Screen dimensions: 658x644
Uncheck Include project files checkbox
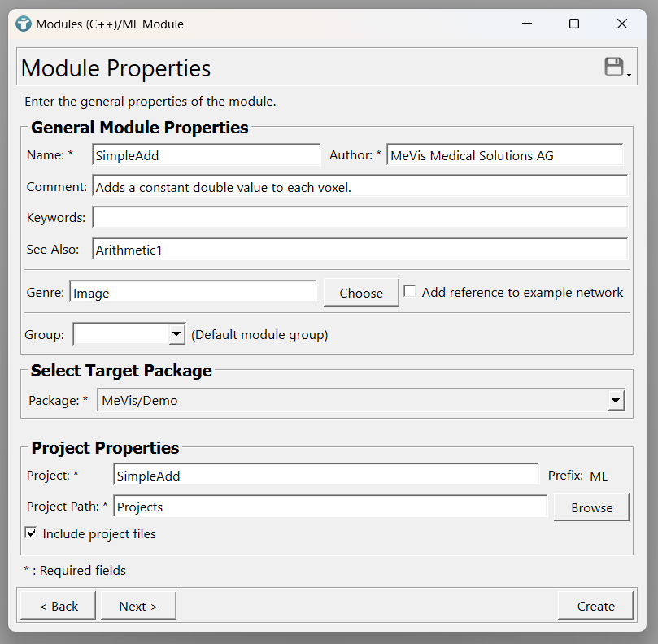pos(31,533)
